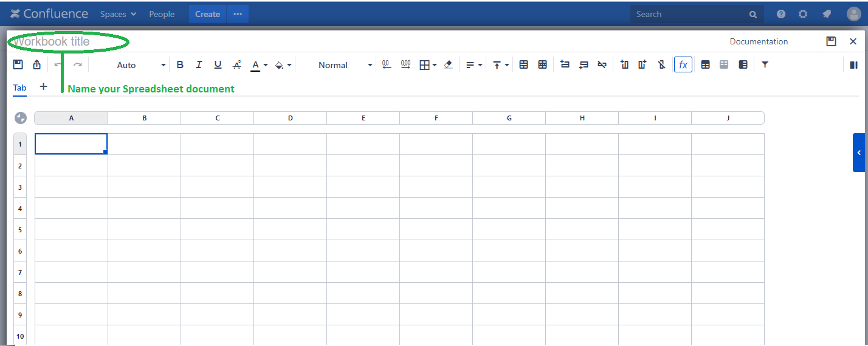Click the delete column icon

point(661,64)
